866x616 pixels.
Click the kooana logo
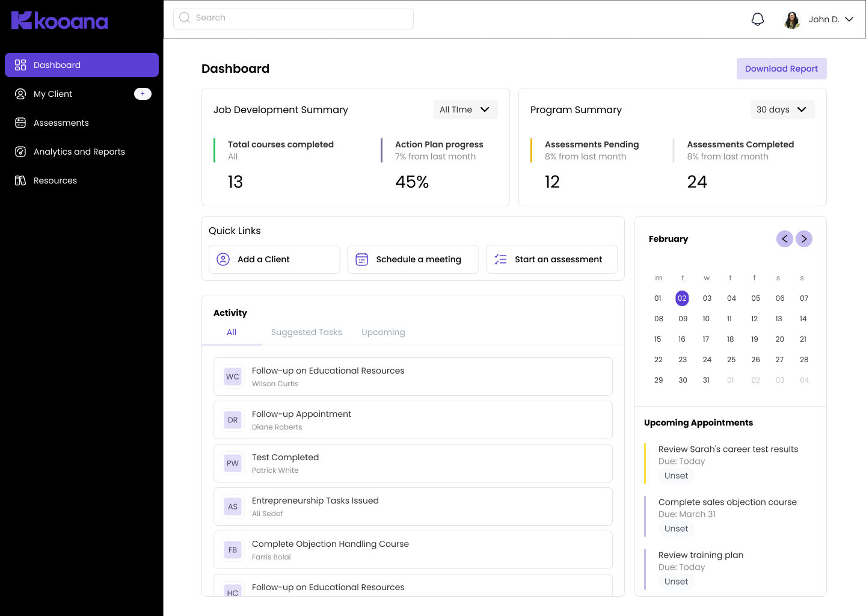[x=60, y=21]
